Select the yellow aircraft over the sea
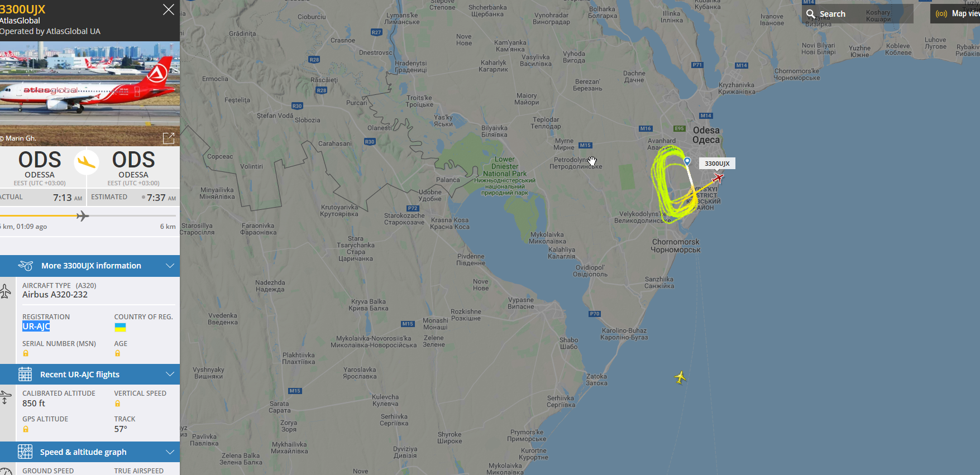Image resolution: width=980 pixels, height=475 pixels. 680,377
